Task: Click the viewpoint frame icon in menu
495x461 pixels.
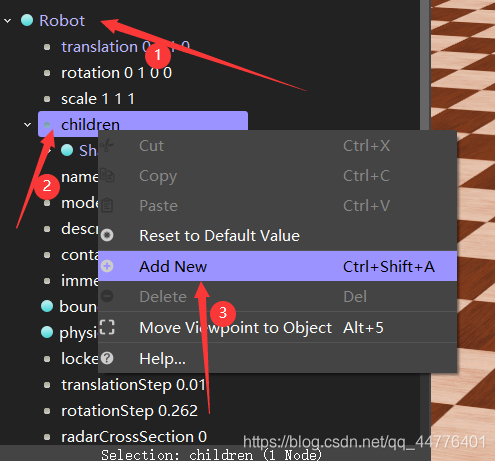Action: [x=107, y=327]
